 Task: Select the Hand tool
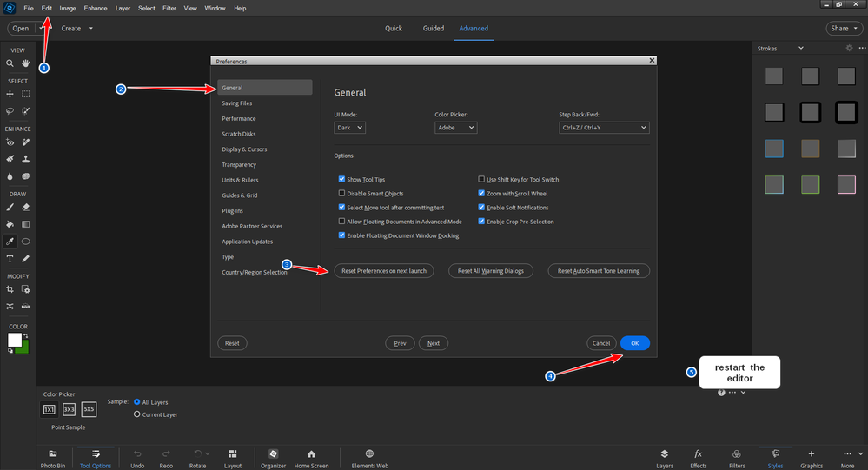tap(25, 63)
